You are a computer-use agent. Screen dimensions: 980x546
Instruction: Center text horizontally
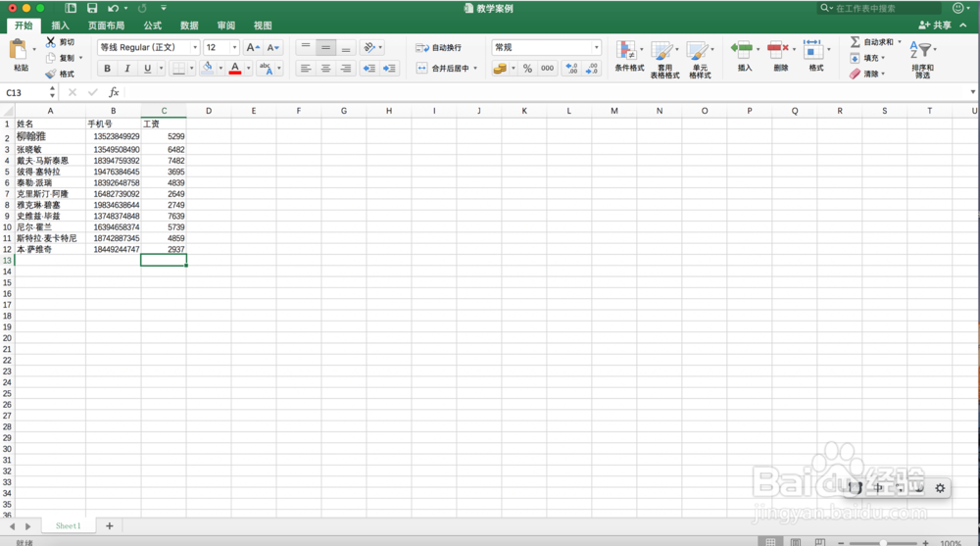[x=325, y=69]
